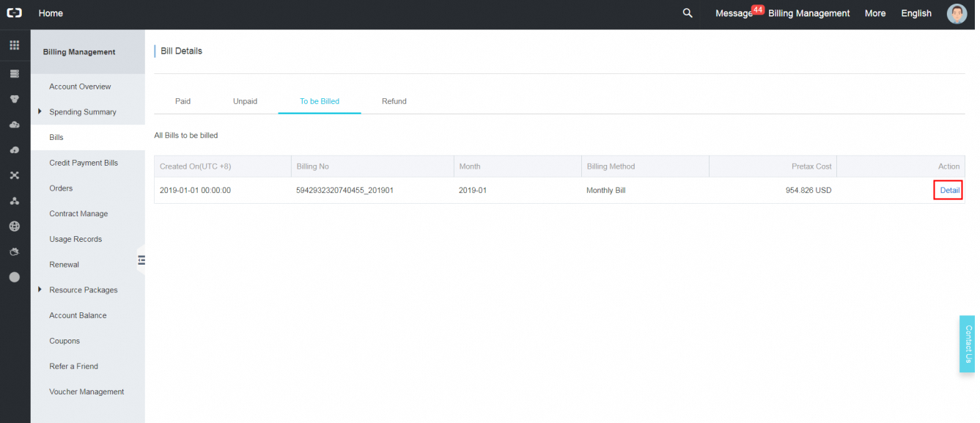Viewport: 980px width, 423px height.
Task: Expand the Spending Summary arrow
Action: (40, 111)
